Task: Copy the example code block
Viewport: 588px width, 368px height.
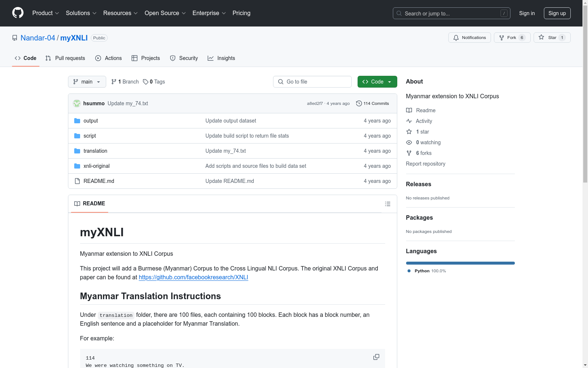Action: 376,357
